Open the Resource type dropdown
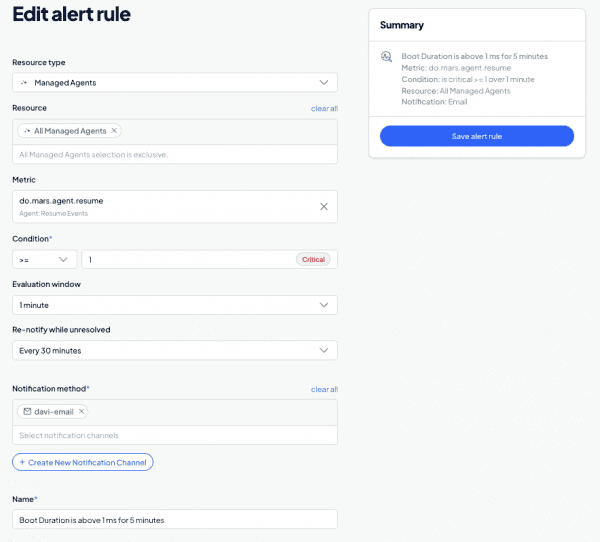The image size is (600, 542). tap(175, 82)
